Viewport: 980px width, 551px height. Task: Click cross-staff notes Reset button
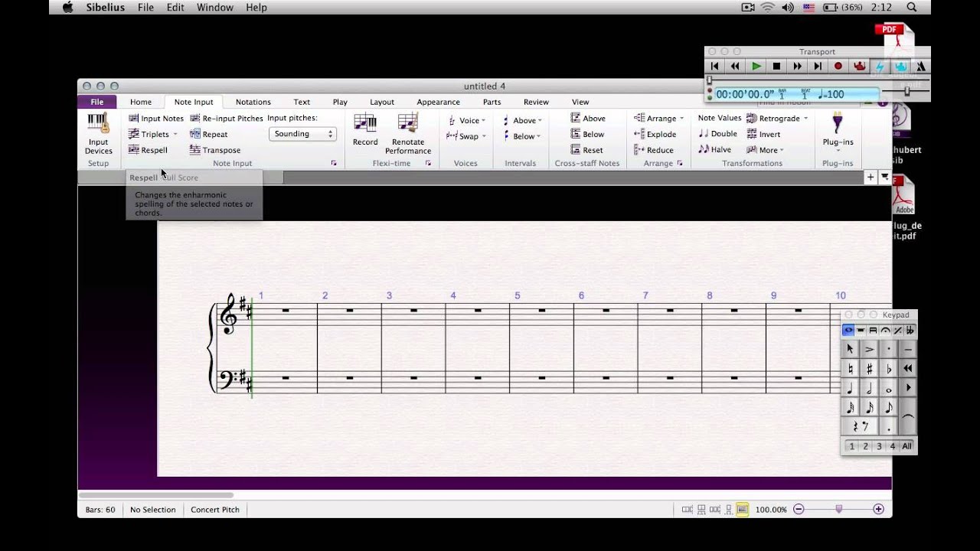586,150
